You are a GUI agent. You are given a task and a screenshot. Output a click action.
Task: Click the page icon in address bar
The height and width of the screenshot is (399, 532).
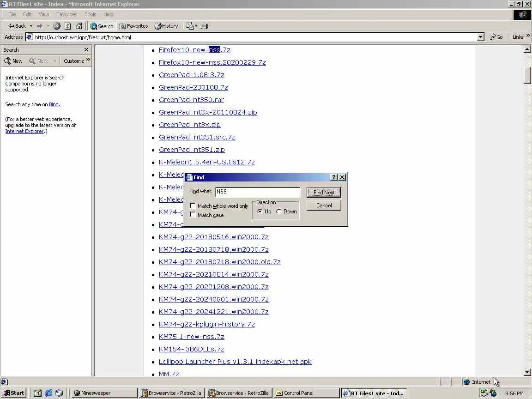[x=30, y=37]
